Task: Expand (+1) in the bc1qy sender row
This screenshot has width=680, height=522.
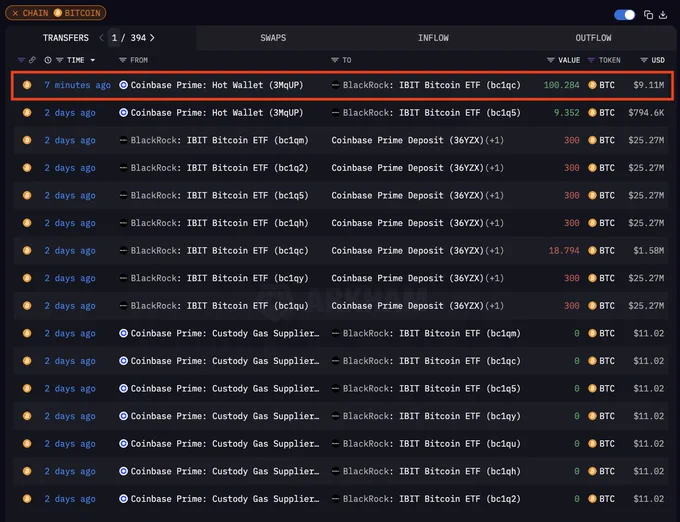Action: (494, 278)
